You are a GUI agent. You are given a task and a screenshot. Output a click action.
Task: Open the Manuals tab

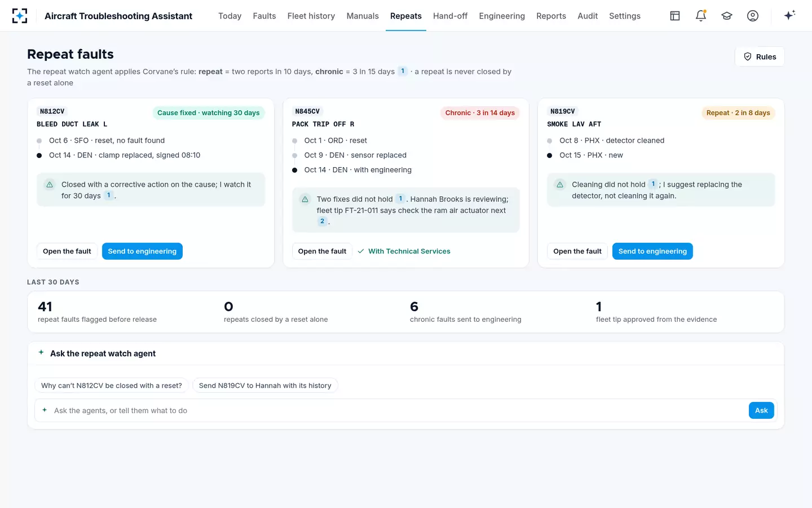coord(363,16)
